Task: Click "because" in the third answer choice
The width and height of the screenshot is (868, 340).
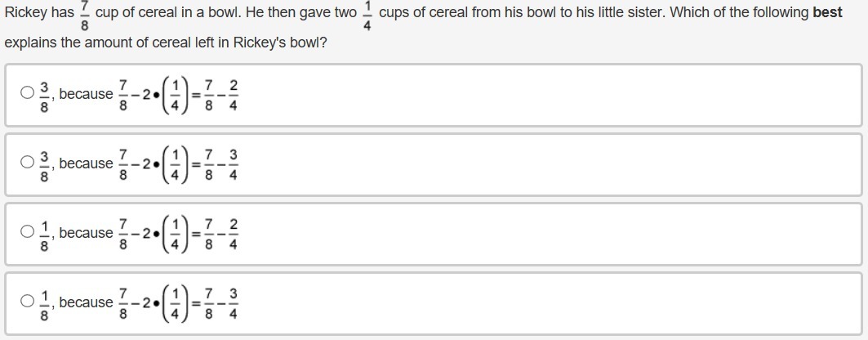Action: [86, 233]
